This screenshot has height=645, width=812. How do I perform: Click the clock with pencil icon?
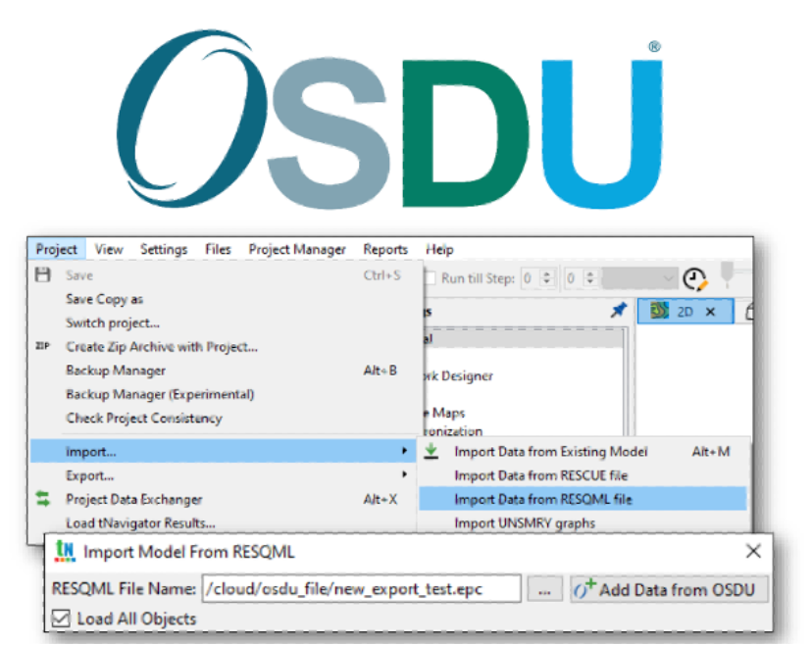[x=695, y=279]
